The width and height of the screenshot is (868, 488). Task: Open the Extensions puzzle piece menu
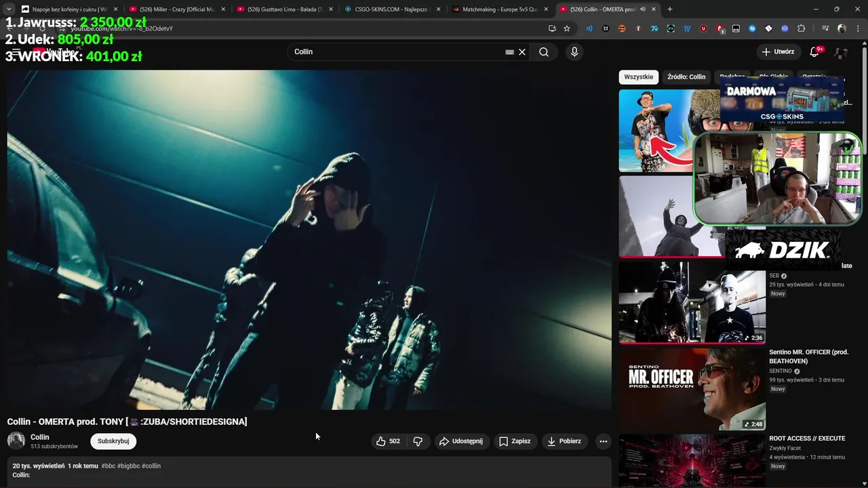click(801, 28)
